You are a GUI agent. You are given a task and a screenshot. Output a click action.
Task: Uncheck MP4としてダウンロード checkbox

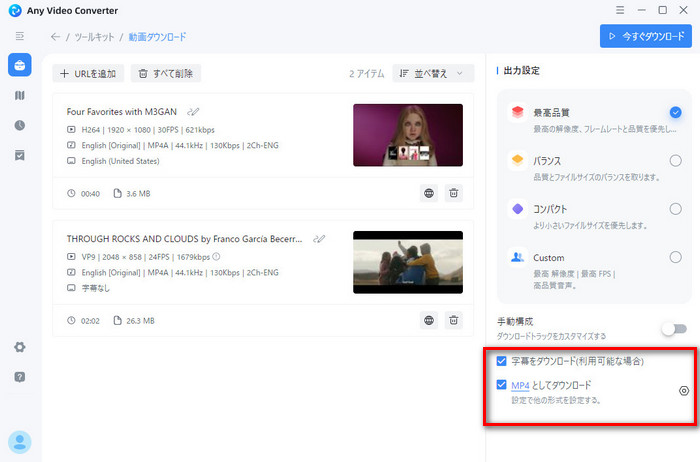pos(501,384)
